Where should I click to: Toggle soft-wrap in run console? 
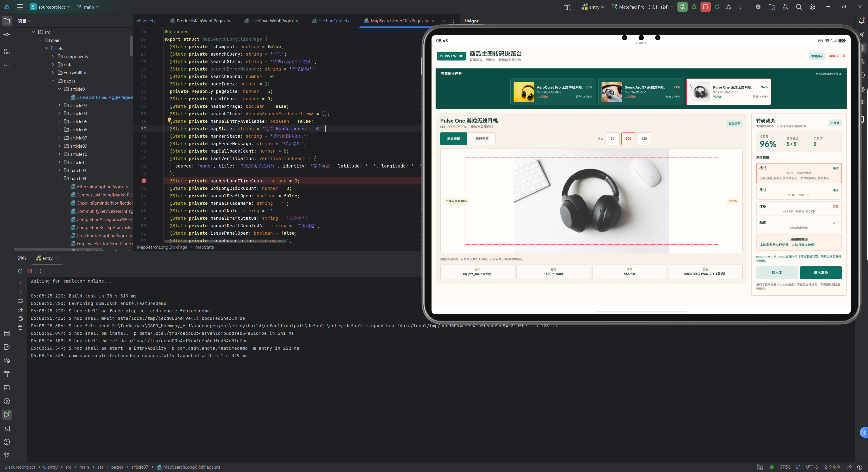pyautogui.click(x=20, y=301)
